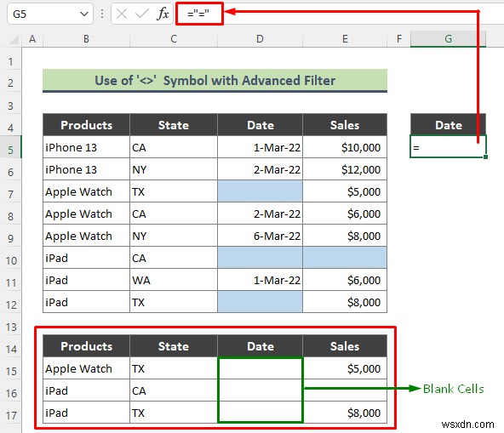Click the State header in row 4

click(174, 125)
